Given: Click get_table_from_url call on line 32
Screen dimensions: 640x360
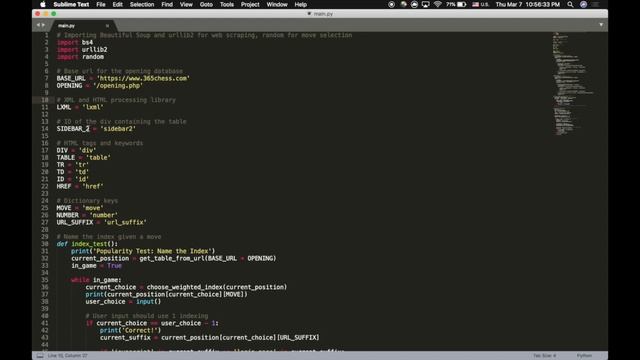Looking at the screenshot, I should 172,258.
